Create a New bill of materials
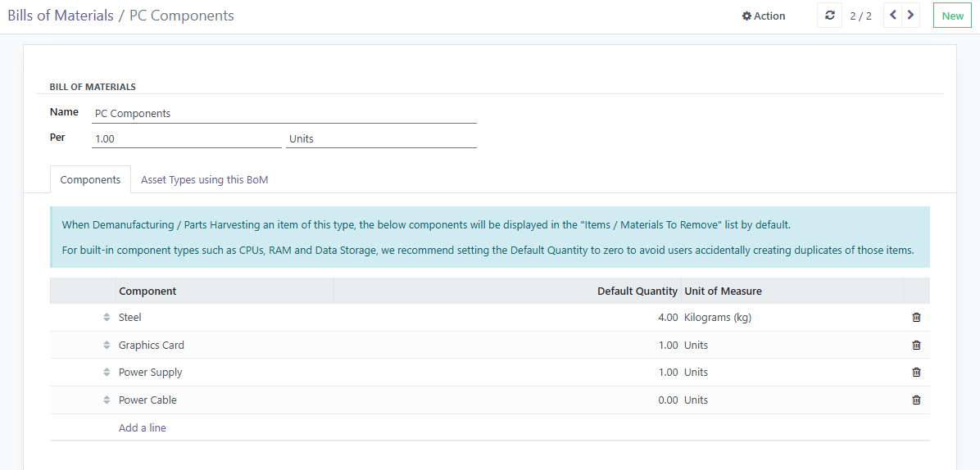 click(952, 16)
